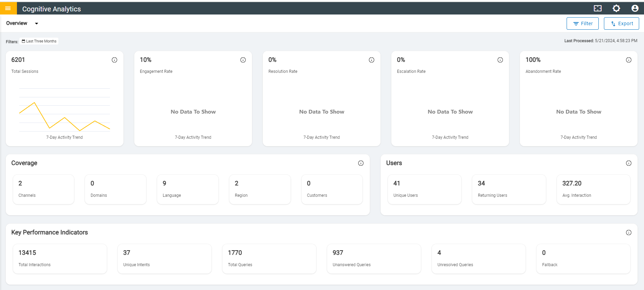644x290 pixels.
Task: Open the Channels coverage tile
Action: (44, 189)
